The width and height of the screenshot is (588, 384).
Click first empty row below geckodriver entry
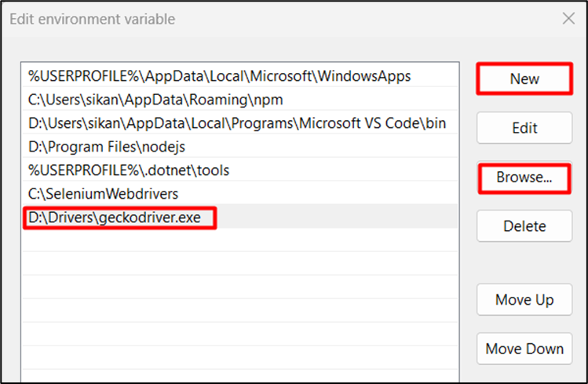236,240
